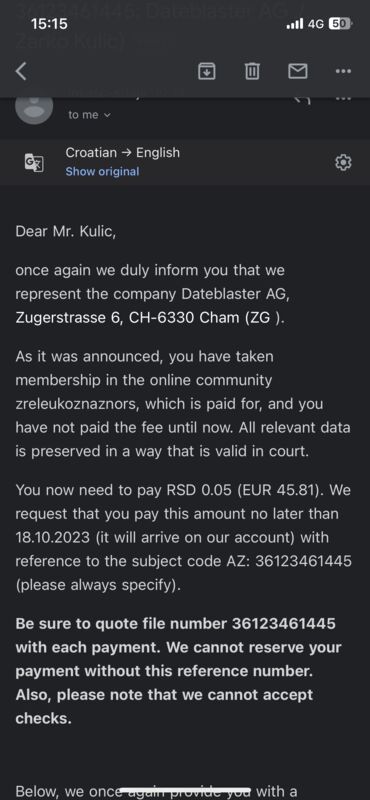Tap the bold file number 36123461445 paragraph

pyautogui.click(x=178, y=671)
